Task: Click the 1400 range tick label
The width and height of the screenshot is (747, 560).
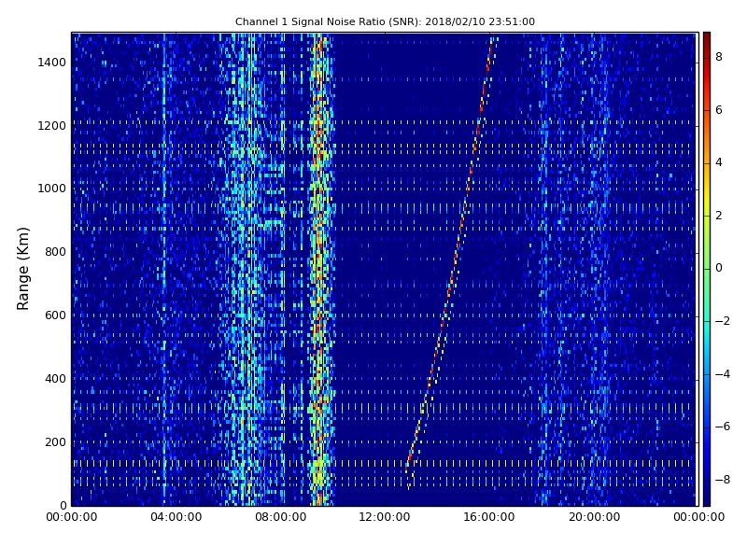Action: (x=52, y=63)
